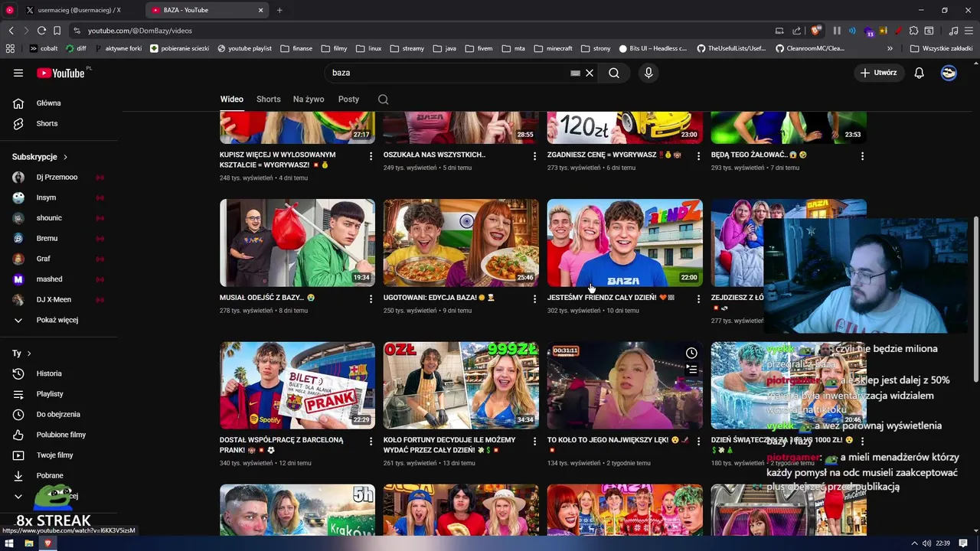
Task: Open Dj Przemooo subscription channel
Action: point(58,177)
